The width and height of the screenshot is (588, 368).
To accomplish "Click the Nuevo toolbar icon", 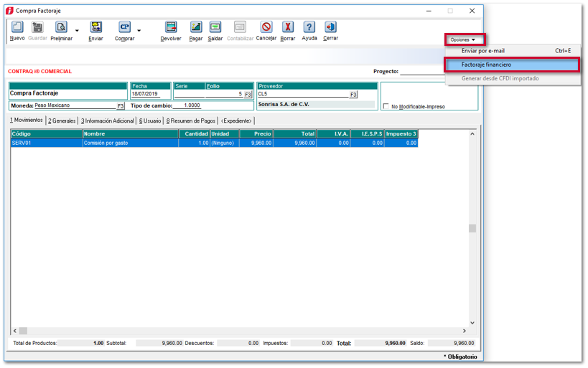I will (17, 27).
